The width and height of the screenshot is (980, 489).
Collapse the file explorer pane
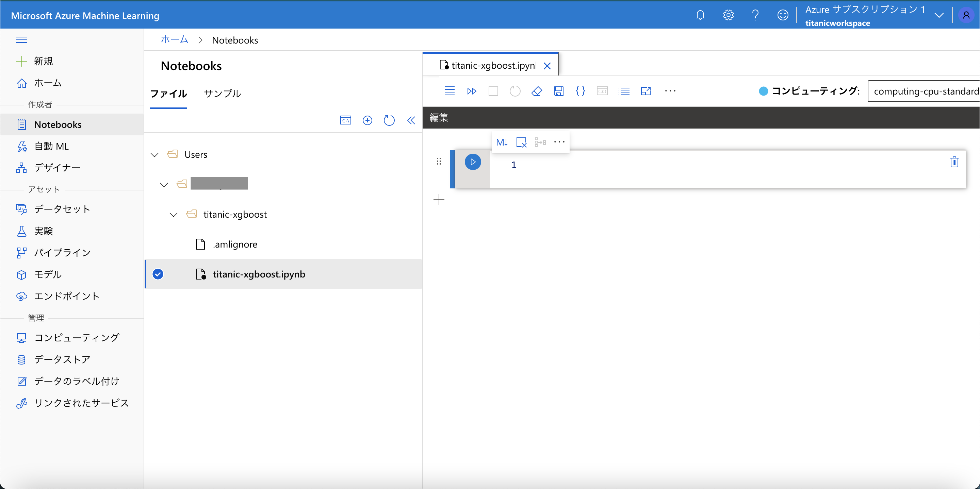[x=411, y=120]
